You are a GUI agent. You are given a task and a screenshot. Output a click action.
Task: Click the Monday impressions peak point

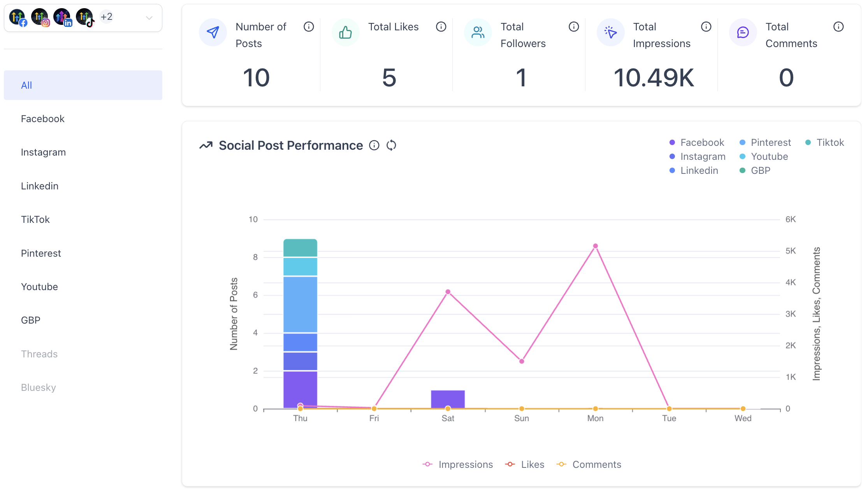[x=595, y=245]
